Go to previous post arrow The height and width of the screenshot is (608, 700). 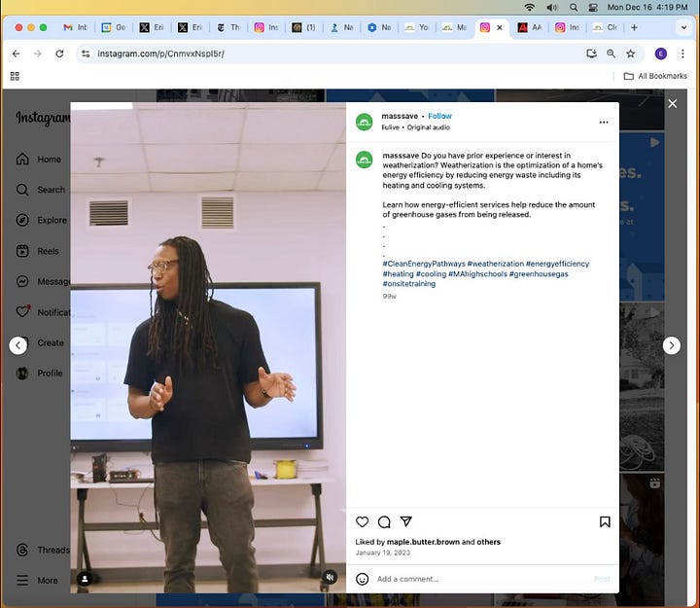[17, 345]
